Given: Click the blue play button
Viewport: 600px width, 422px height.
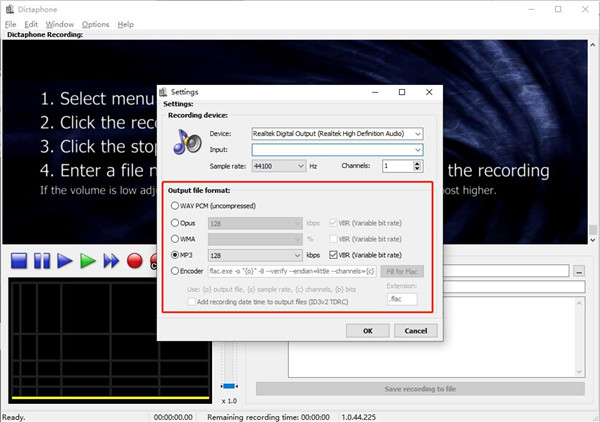Looking at the screenshot, I should click(65, 261).
